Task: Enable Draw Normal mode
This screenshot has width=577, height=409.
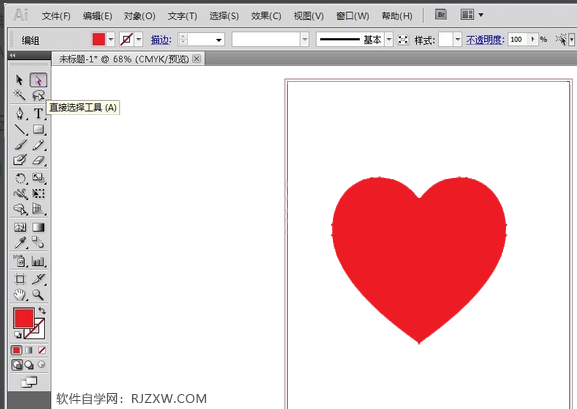Action: pyautogui.click(x=17, y=364)
